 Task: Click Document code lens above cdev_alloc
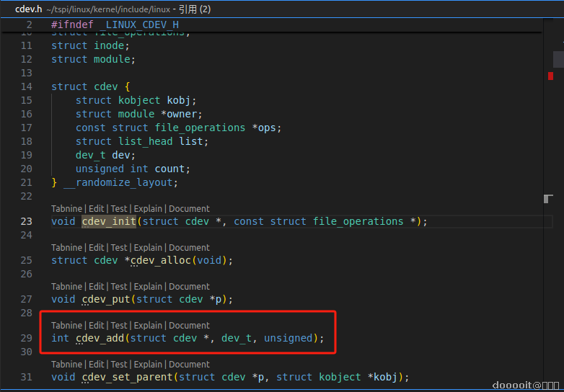tap(189, 248)
